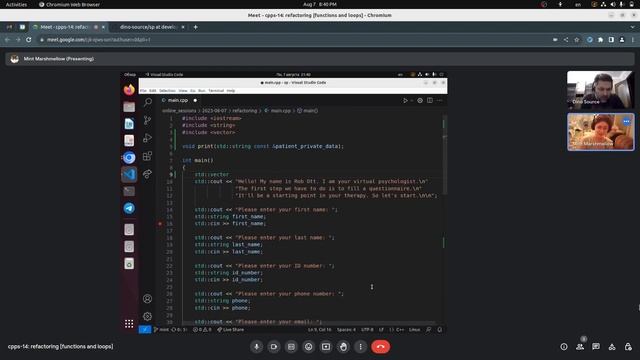
Task: Turn on captions in Meet
Action: [291, 347]
